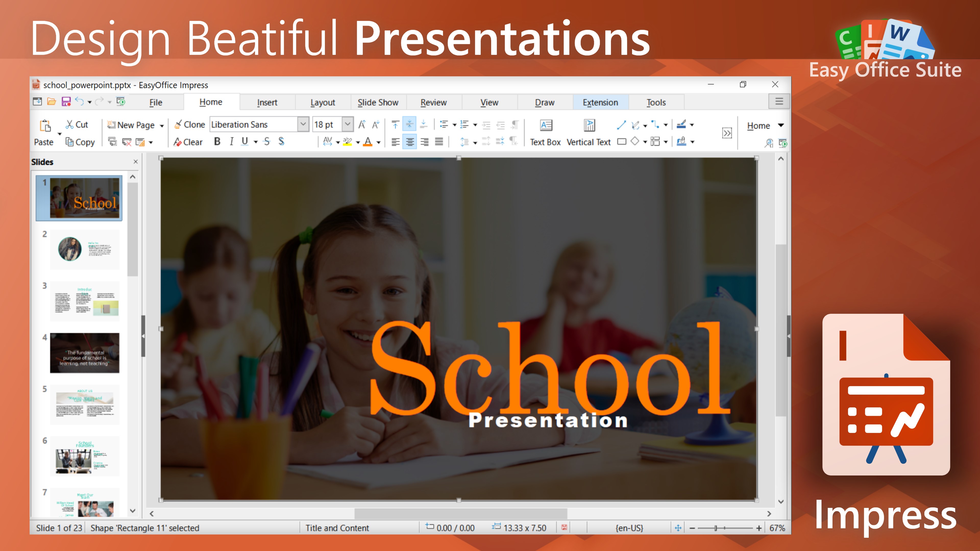Viewport: 980px width, 551px height.
Task: Toggle italic formatting
Action: (231, 142)
